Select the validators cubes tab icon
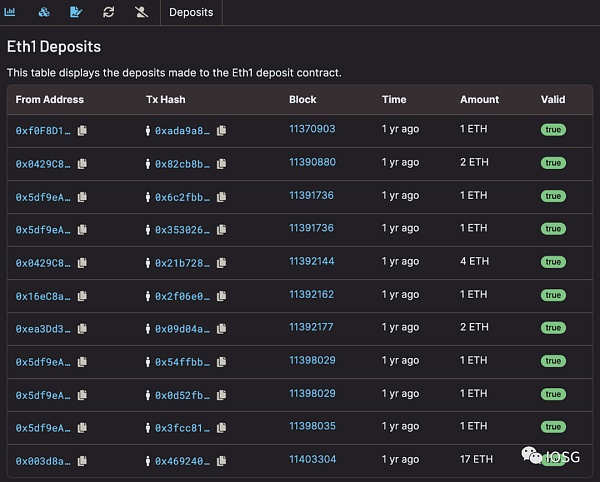Screen dimensions: 600x482 coord(44,12)
